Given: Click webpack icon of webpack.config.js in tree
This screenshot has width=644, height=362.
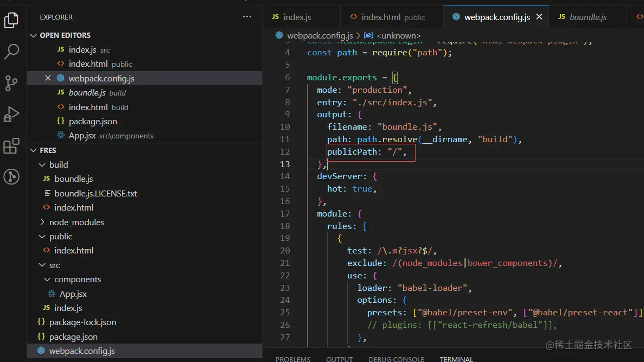Looking at the screenshot, I should point(41,351).
